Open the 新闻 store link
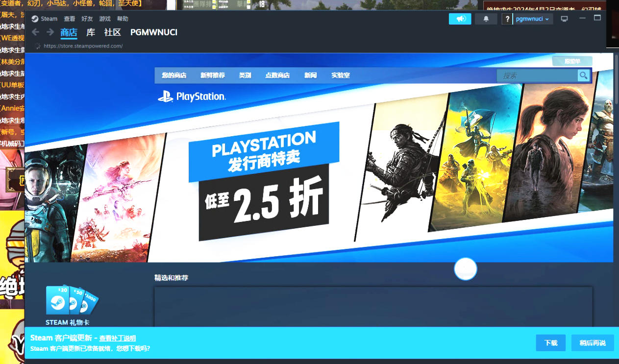This screenshot has height=364, width=619. 310,75
